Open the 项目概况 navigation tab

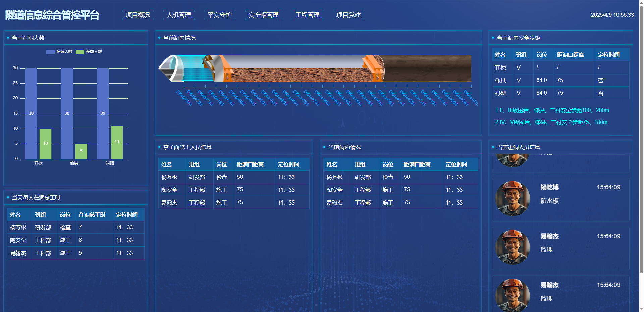point(138,15)
